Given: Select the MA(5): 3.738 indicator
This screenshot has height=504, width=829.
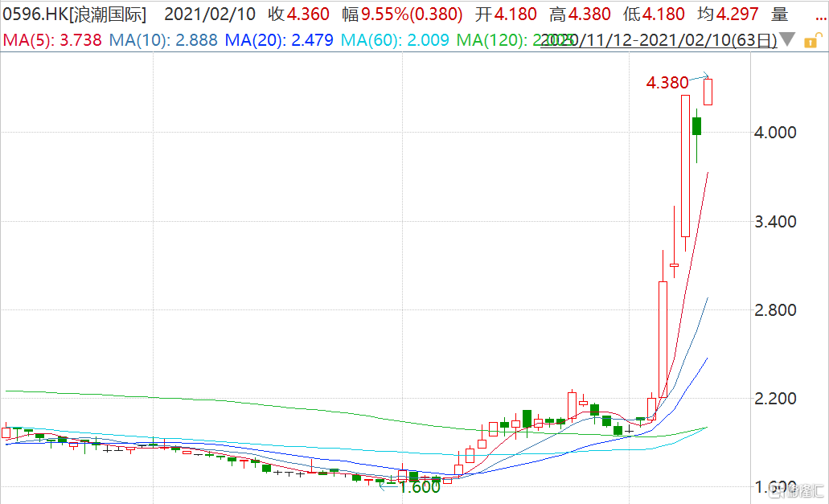Looking at the screenshot, I should pos(52,40).
